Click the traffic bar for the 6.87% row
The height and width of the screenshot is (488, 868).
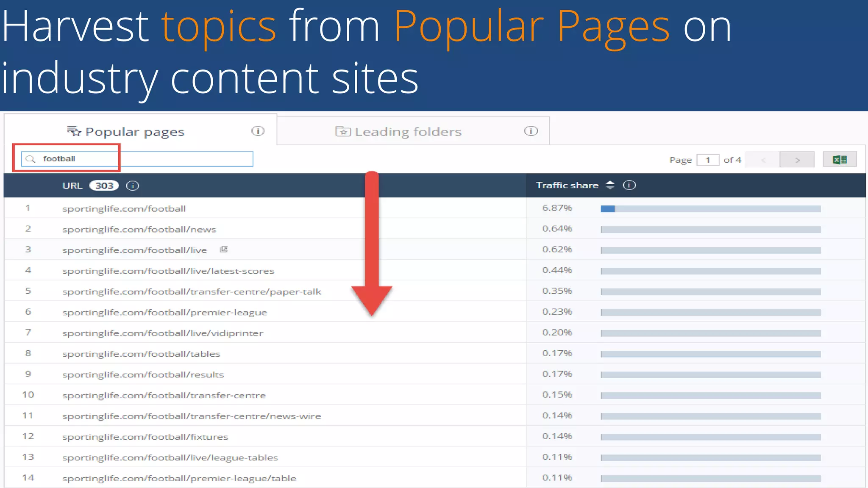[x=711, y=209]
